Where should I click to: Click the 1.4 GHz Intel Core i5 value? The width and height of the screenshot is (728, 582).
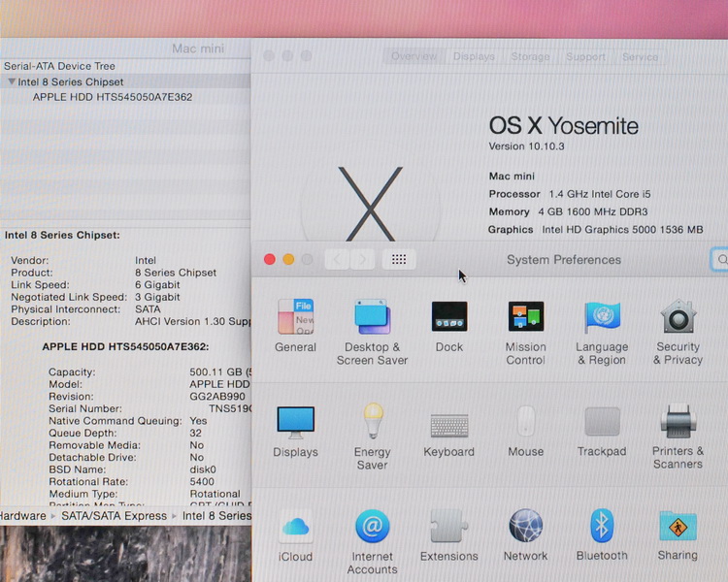(x=600, y=194)
